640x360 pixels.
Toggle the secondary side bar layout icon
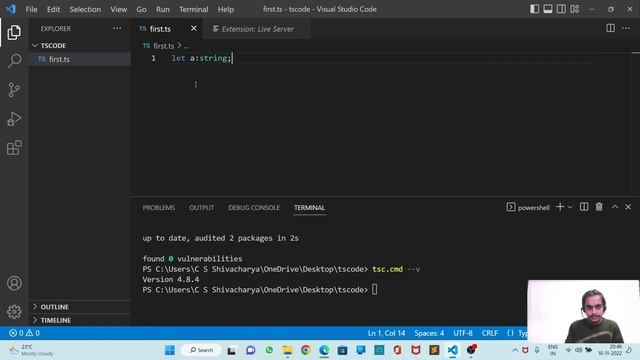click(561, 9)
